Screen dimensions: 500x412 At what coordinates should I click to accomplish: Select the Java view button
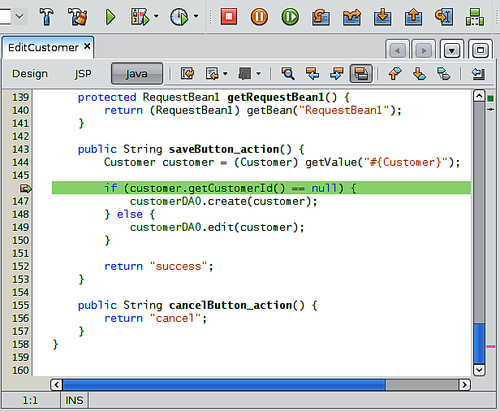click(x=137, y=73)
